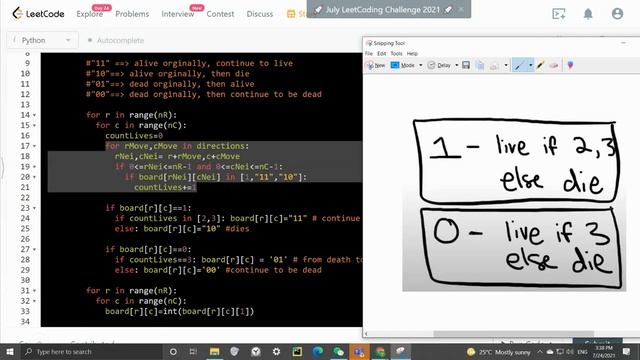Viewport: 640px width, 360px height.
Task: Open the Edit menu in Snipping Tool
Action: point(381,53)
